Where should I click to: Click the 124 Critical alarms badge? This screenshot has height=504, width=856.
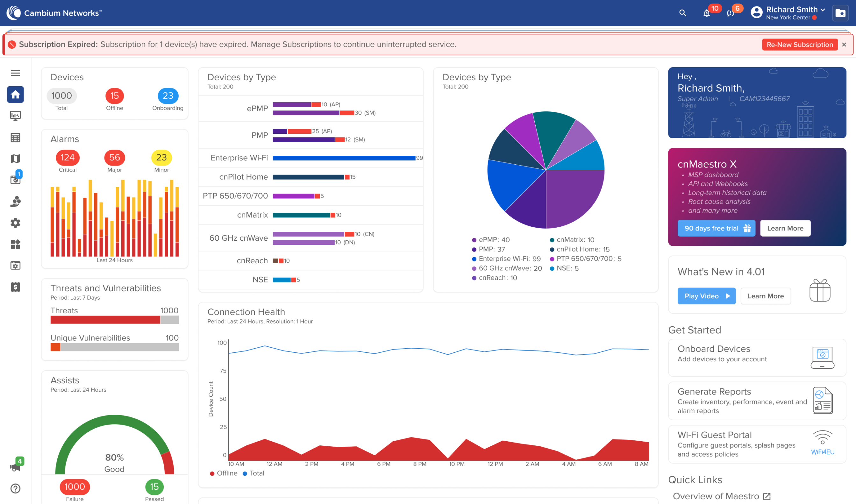[68, 158]
